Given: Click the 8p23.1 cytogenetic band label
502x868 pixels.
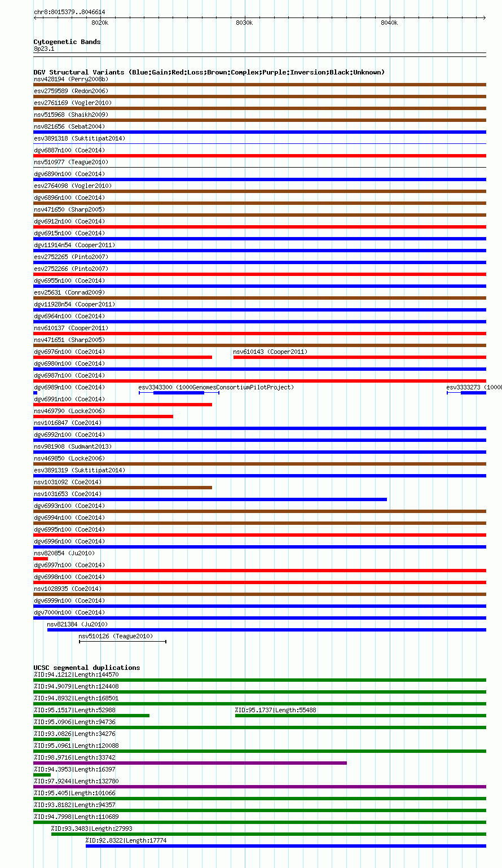Looking at the screenshot, I should point(44,49).
